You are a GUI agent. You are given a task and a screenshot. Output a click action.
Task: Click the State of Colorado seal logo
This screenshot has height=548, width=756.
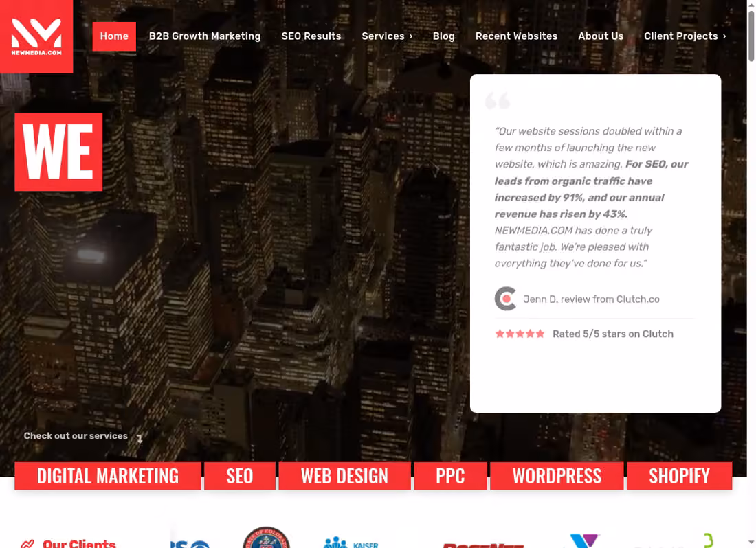pos(266,538)
